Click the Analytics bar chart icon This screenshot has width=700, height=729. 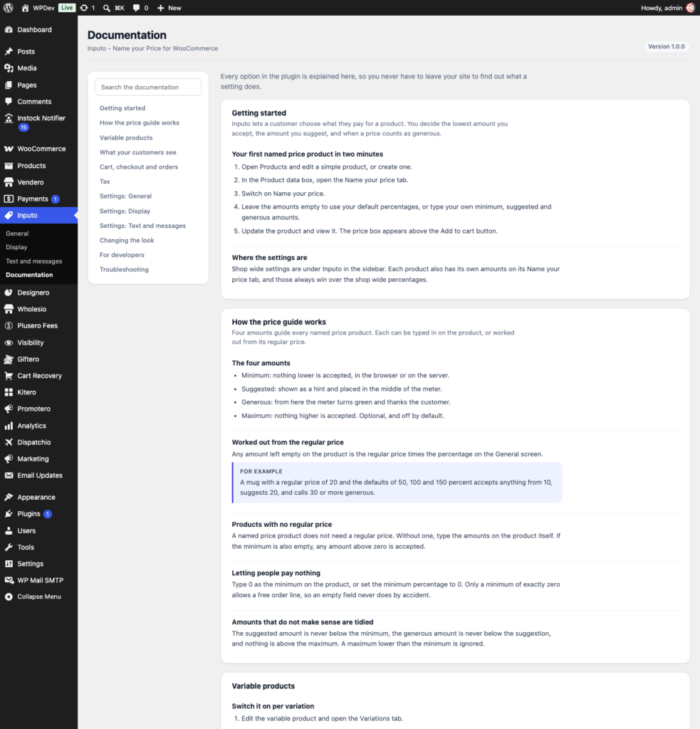pyautogui.click(x=9, y=426)
